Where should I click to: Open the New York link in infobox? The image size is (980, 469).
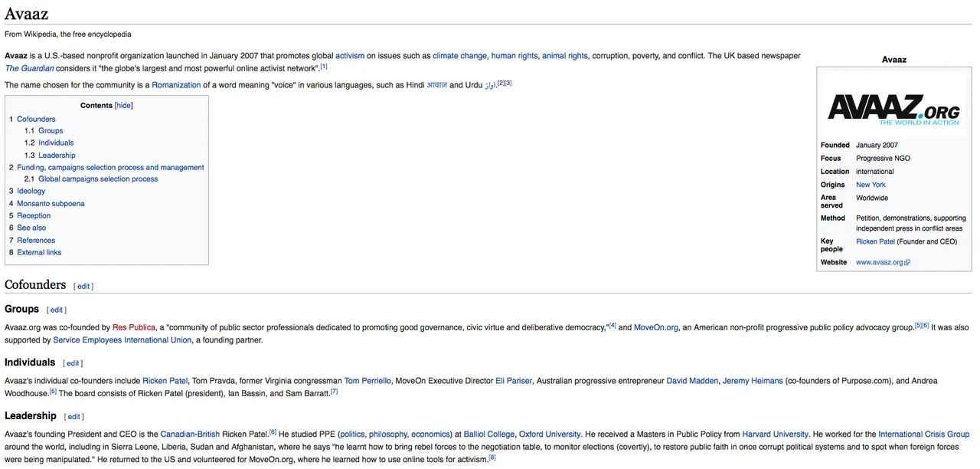pyautogui.click(x=871, y=185)
